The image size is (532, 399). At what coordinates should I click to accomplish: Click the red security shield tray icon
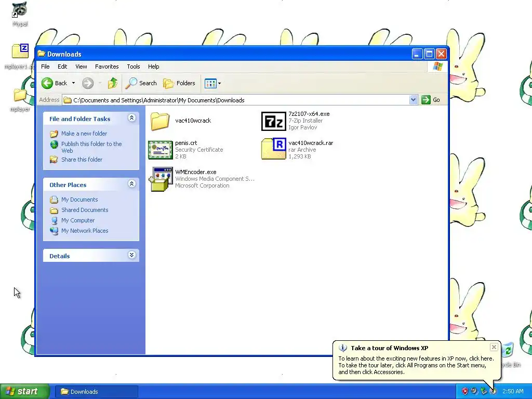click(x=465, y=391)
